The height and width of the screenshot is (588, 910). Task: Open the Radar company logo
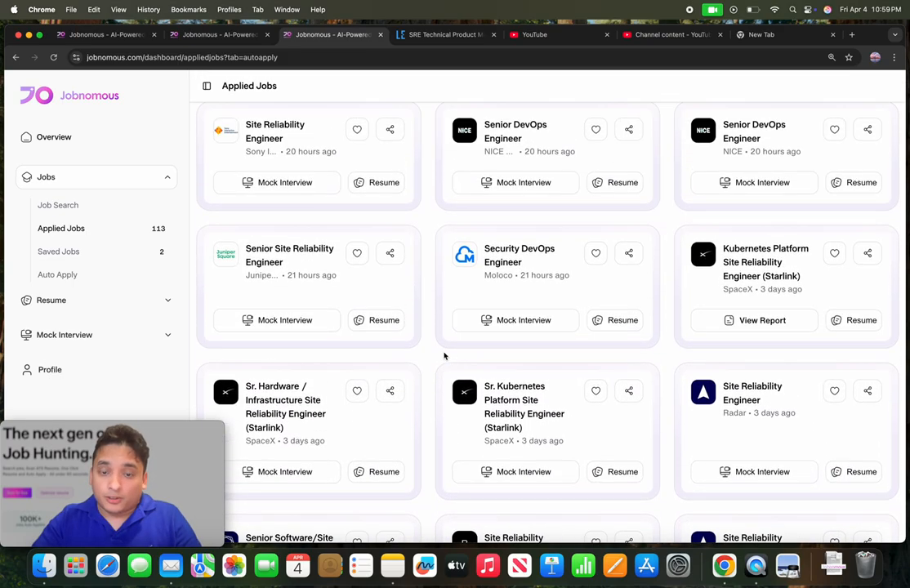point(703,392)
